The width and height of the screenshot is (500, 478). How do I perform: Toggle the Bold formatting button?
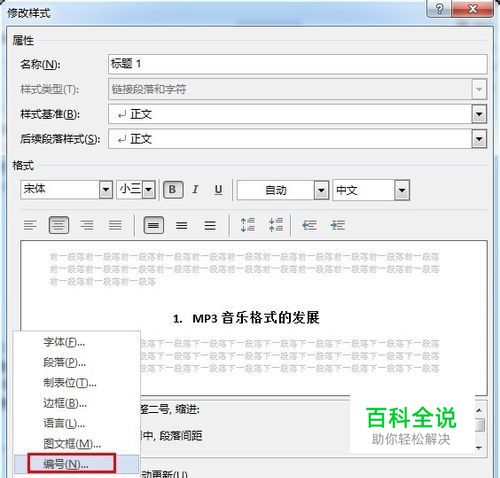coord(173,190)
